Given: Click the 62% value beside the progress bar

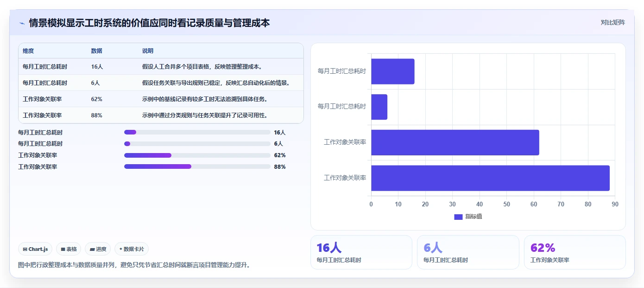Looking at the screenshot, I should (280, 155).
